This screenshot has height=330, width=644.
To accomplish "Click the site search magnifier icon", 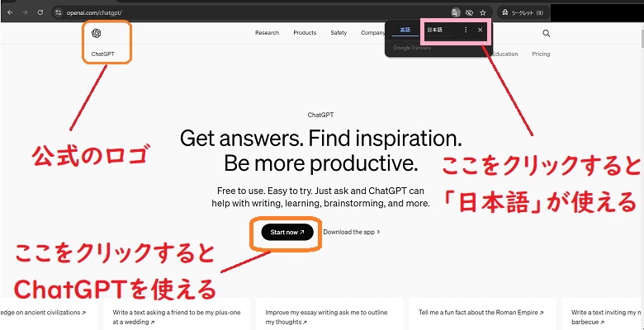I will point(547,33).
